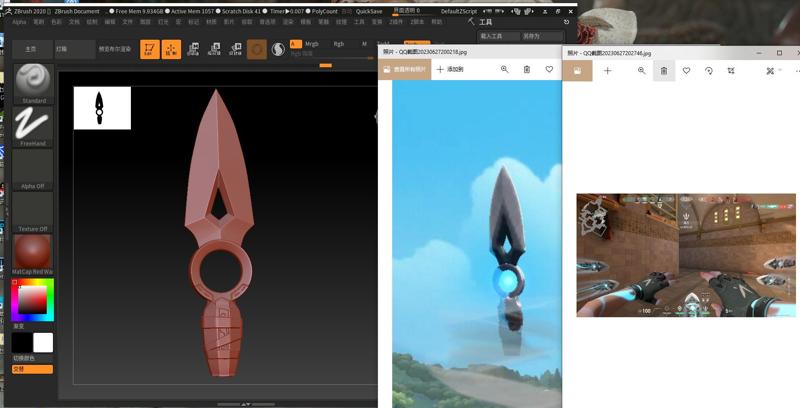Toggle the Edit mode button

(x=149, y=49)
